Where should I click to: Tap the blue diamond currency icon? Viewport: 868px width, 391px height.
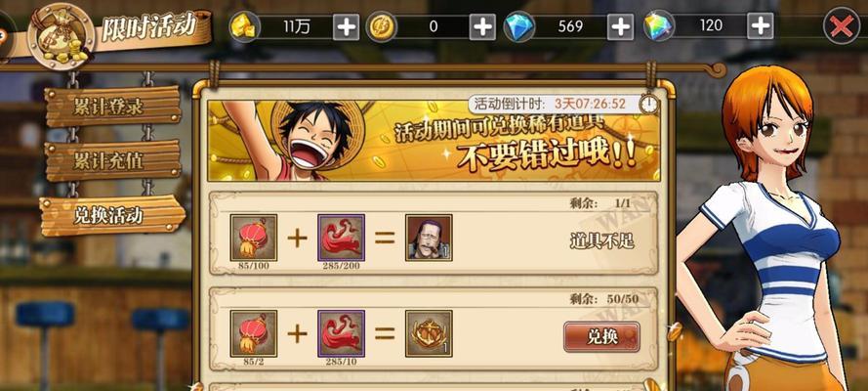[x=519, y=26]
